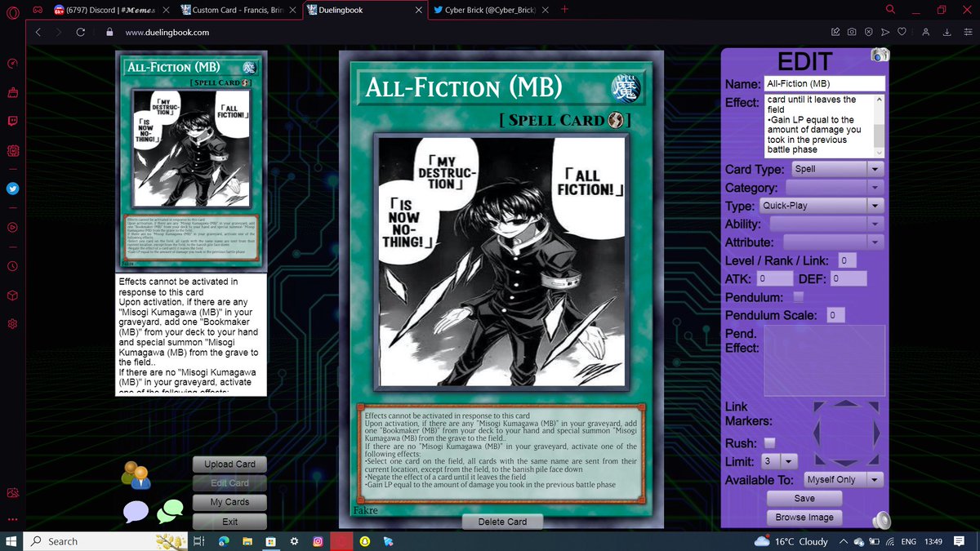Select the Duelingbook browser tab
The width and height of the screenshot is (980, 551).
(x=364, y=11)
